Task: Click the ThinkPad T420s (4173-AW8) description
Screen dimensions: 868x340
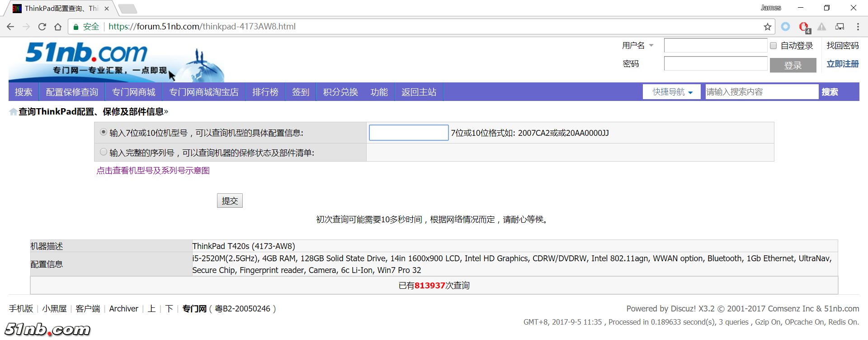Action: [244, 246]
